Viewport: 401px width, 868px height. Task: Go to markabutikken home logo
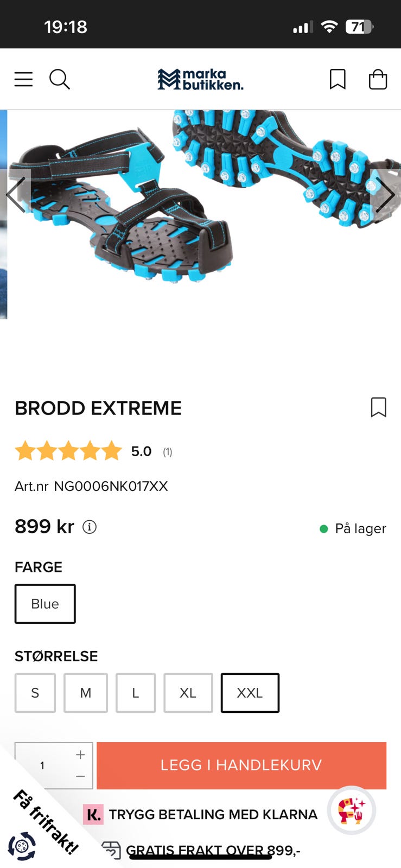click(200, 79)
